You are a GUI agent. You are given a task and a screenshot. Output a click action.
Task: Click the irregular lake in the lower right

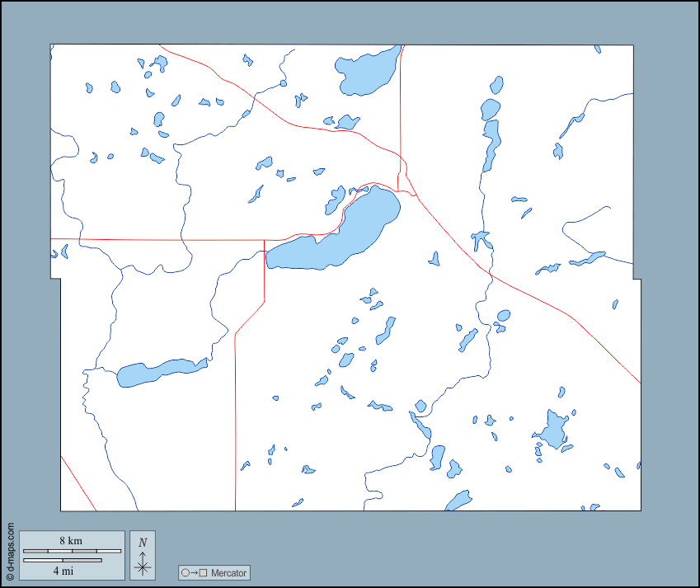pyautogui.click(x=554, y=430)
